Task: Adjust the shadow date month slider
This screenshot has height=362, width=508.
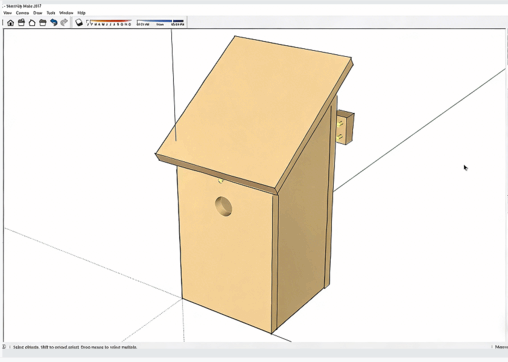Action: 109,23
